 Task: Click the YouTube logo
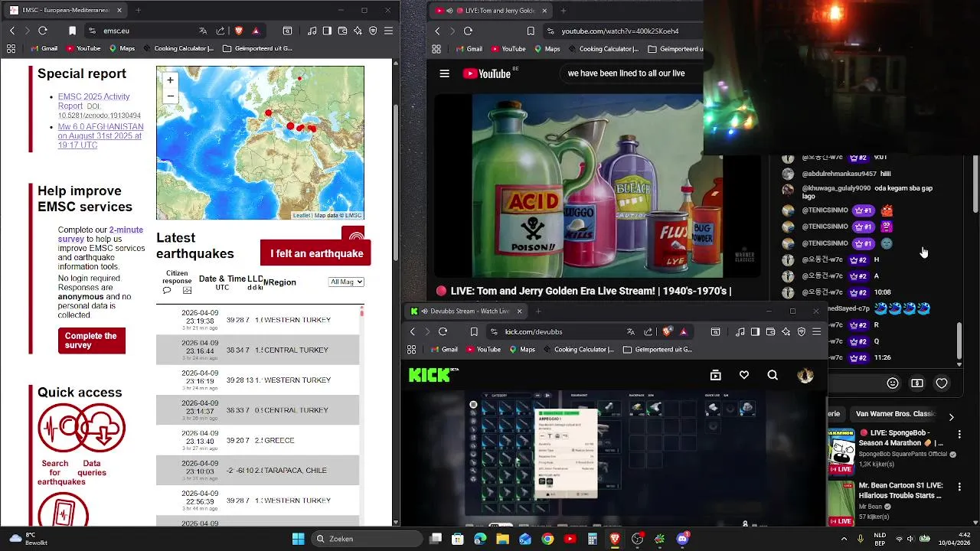pos(487,73)
